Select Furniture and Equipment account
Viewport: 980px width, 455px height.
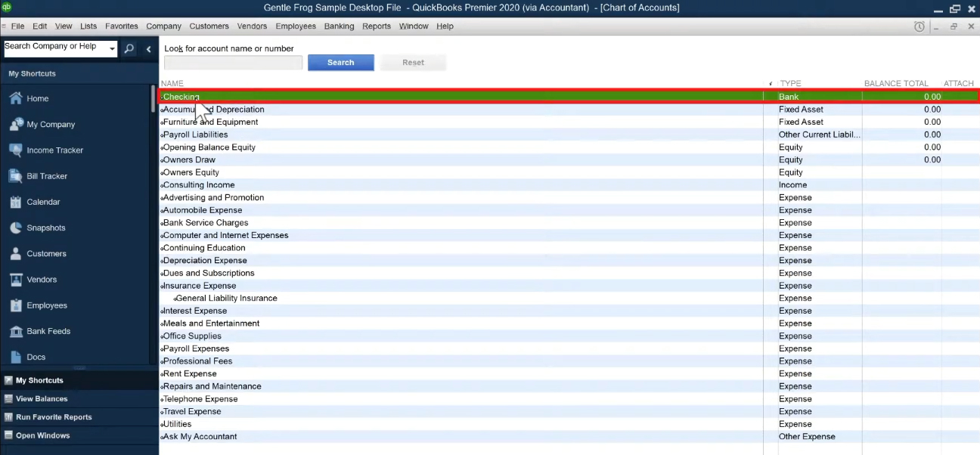point(569,122)
